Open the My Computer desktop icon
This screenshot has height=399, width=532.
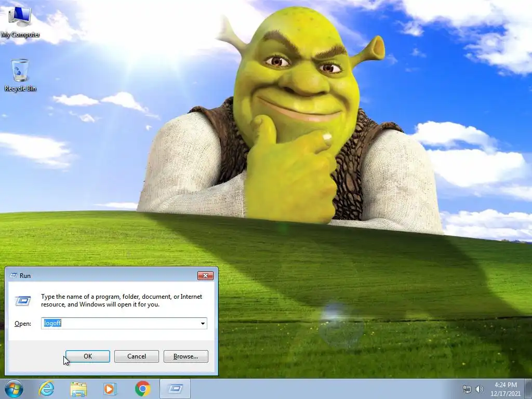20,21
